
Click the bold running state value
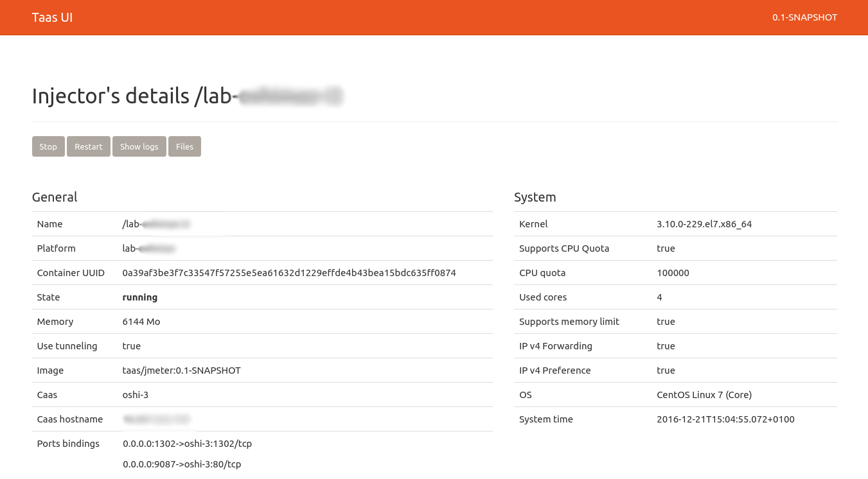point(140,297)
